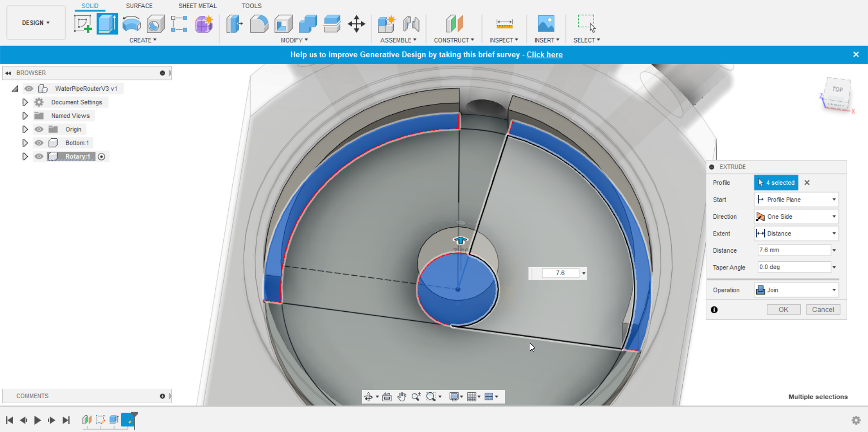Viewport: 868px width, 432px height.
Task: Click the Distance 7.6 mm input field
Action: [x=794, y=250]
